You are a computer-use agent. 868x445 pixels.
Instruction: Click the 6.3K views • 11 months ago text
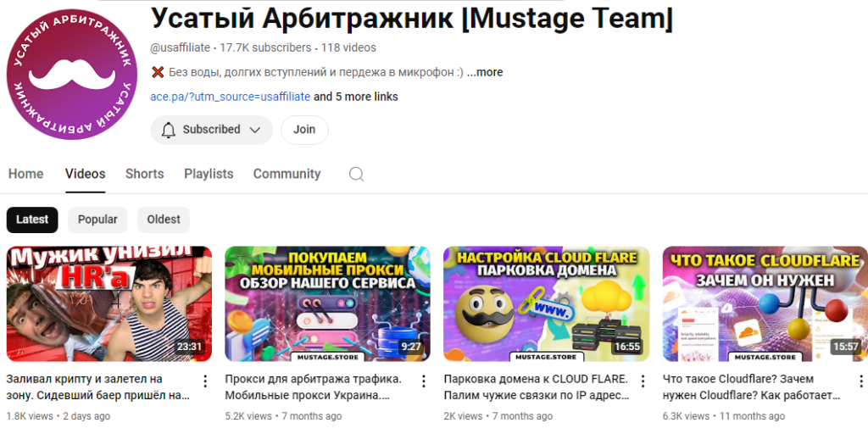[x=724, y=416]
